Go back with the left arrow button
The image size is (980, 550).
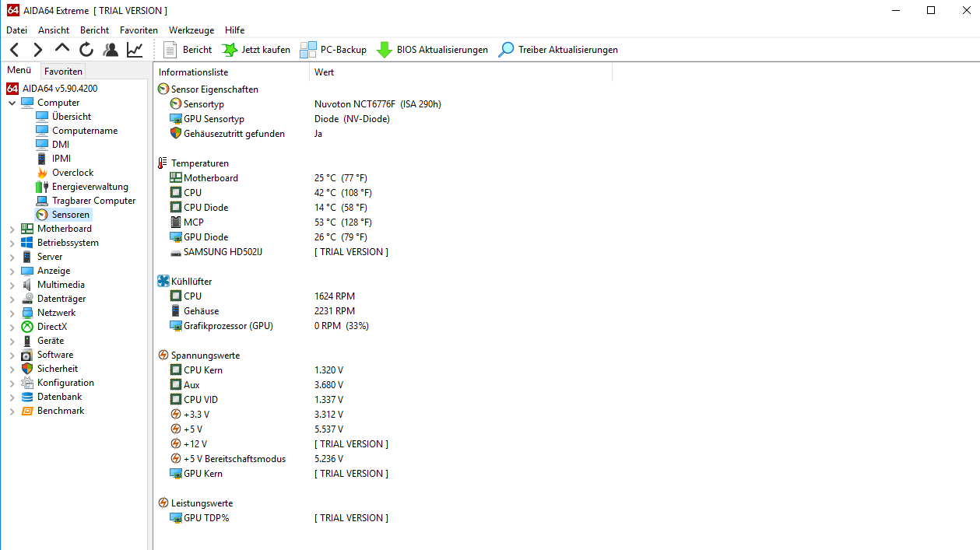[14, 50]
